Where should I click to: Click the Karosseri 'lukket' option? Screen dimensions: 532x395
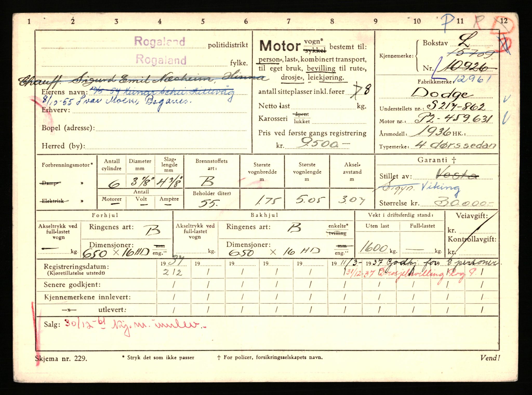(302, 121)
